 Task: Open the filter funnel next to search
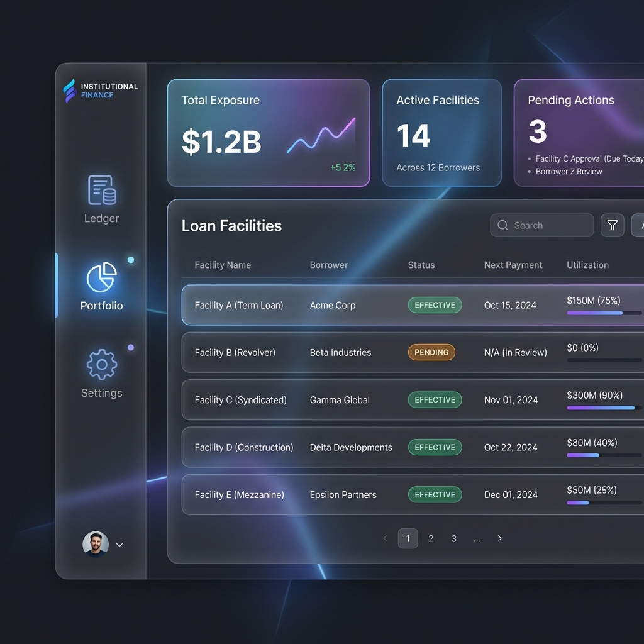(x=613, y=225)
